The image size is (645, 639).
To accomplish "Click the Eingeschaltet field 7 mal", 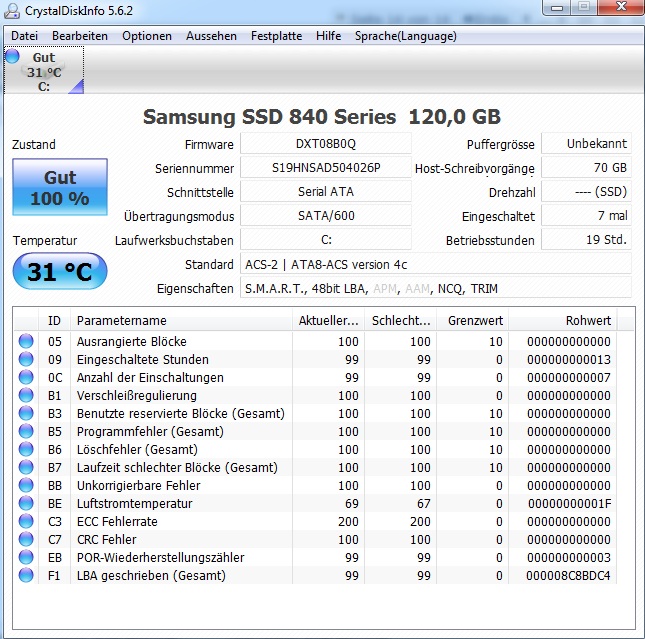I will [586, 215].
